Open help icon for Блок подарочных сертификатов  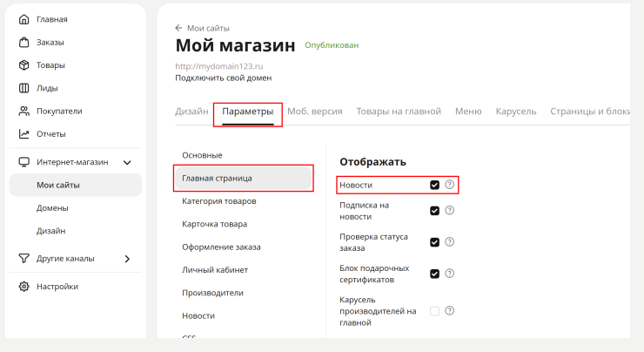450,274
